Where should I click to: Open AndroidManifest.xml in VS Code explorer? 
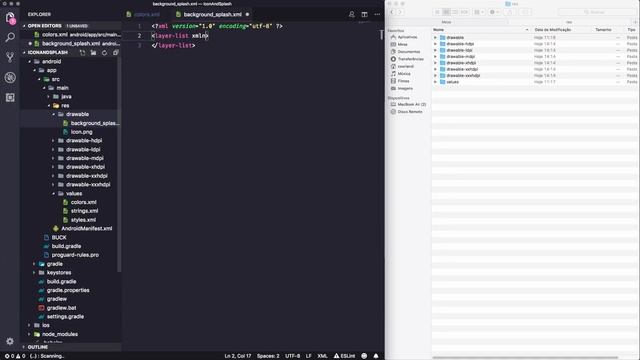(87, 229)
